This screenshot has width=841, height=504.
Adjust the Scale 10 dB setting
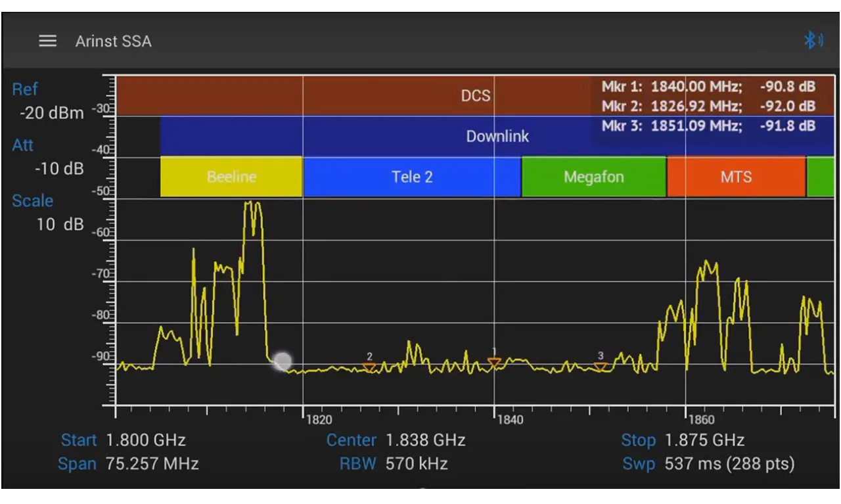tap(60, 224)
